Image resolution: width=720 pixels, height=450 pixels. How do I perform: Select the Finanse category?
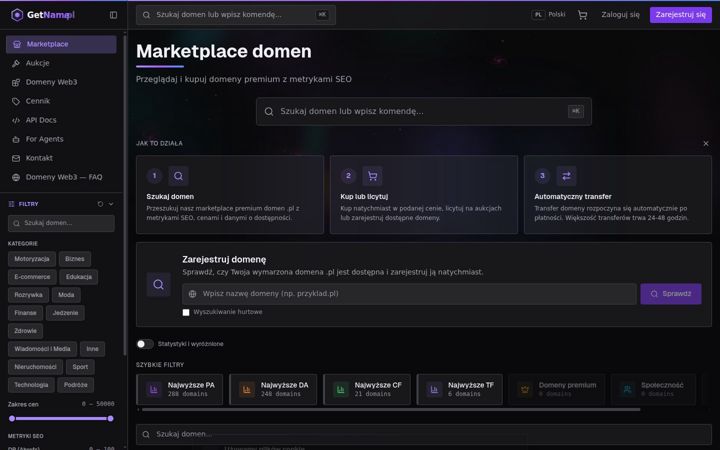coord(25,313)
